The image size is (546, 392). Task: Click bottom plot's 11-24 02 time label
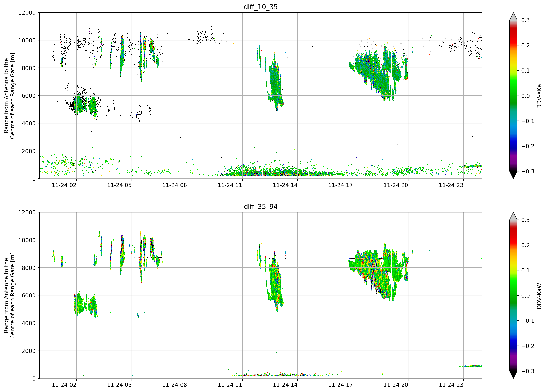pos(64,385)
